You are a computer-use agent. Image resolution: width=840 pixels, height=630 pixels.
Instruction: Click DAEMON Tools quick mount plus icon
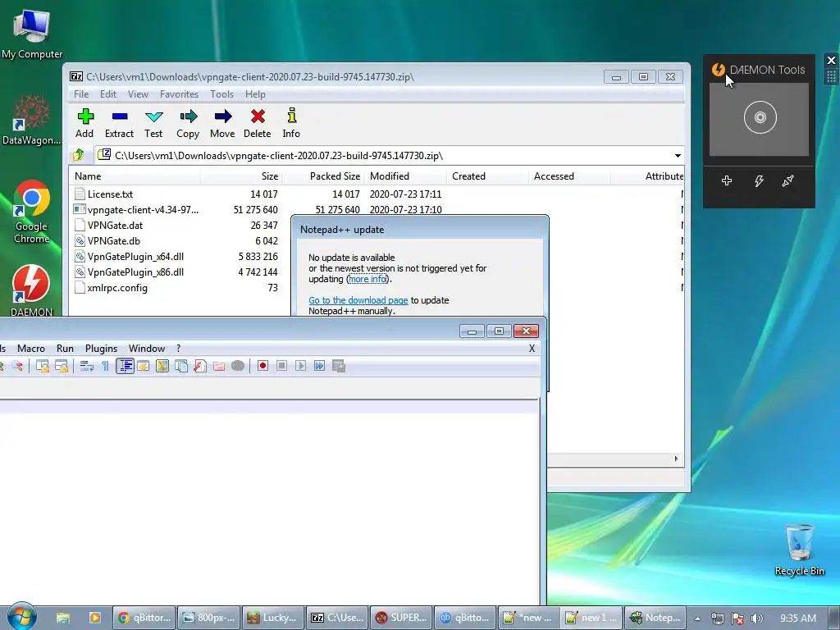tap(727, 180)
